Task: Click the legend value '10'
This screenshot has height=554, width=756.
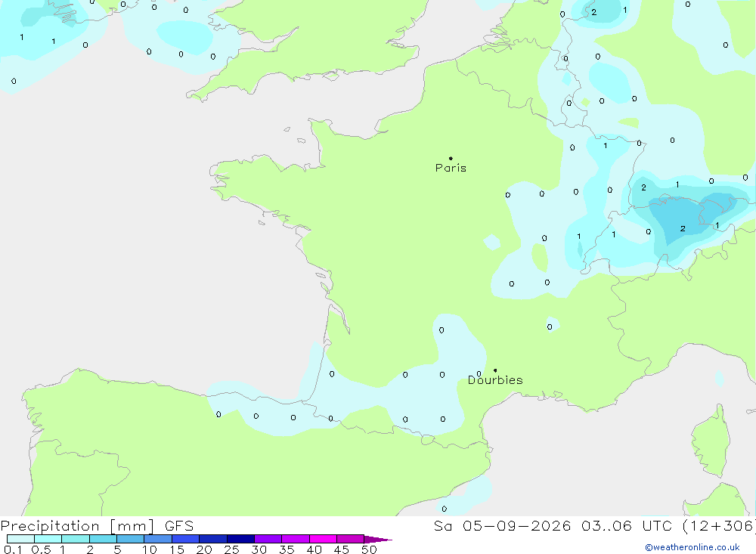Action: pyautogui.click(x=150, y=549)
